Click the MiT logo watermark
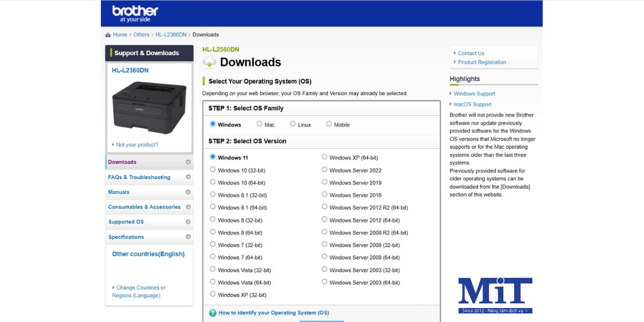 point(495,295)
